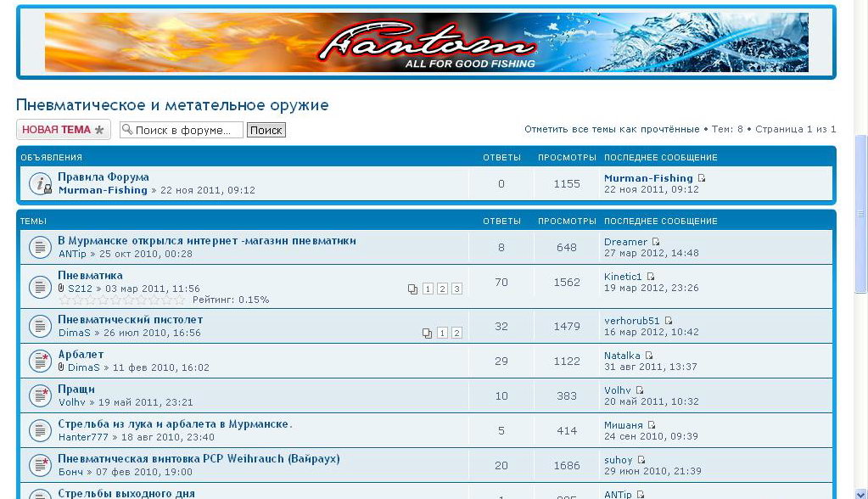868x499 pixels.
Task: Click latest post icon after Murman-Fishing
Action: point(702,178)
